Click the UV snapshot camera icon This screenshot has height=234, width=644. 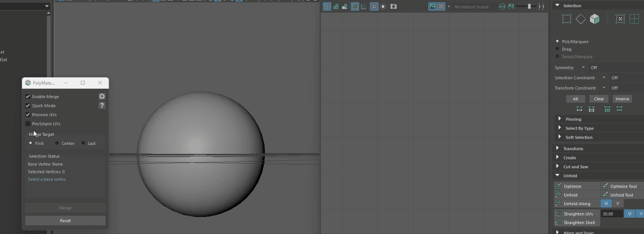(393, 7)
